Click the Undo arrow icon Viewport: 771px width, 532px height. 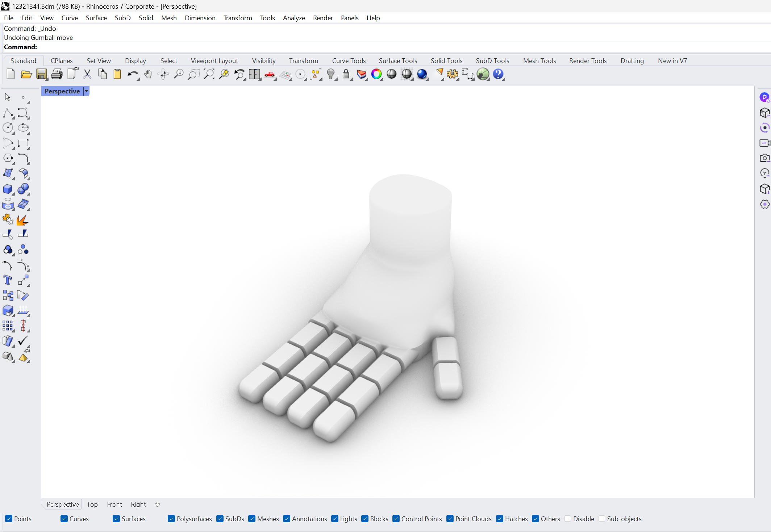[x=132, y=74]
